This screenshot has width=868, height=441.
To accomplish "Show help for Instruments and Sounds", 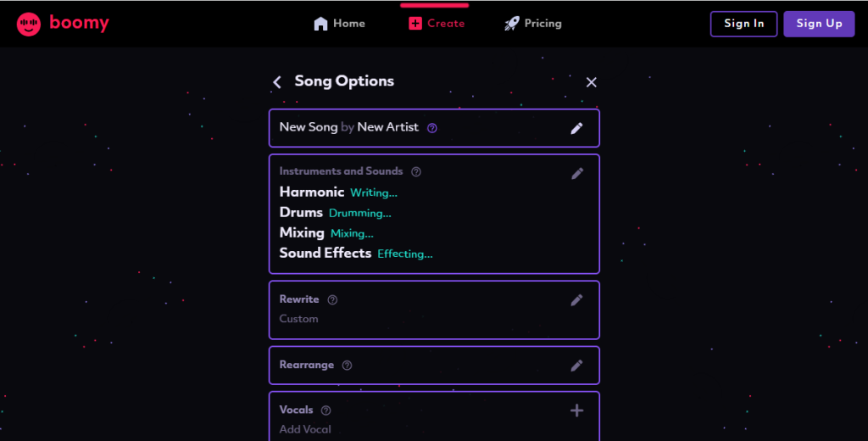I will (x=416, y=171).
